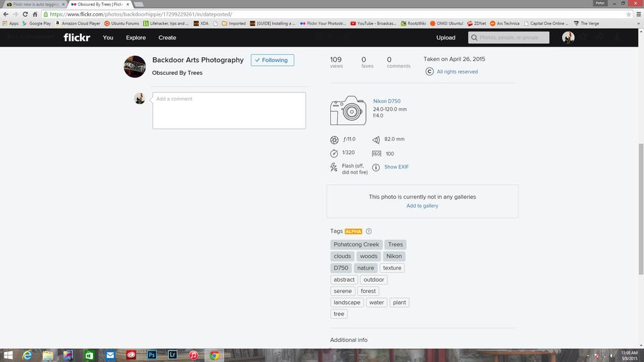Click Add to gallery link

[422, 206]
